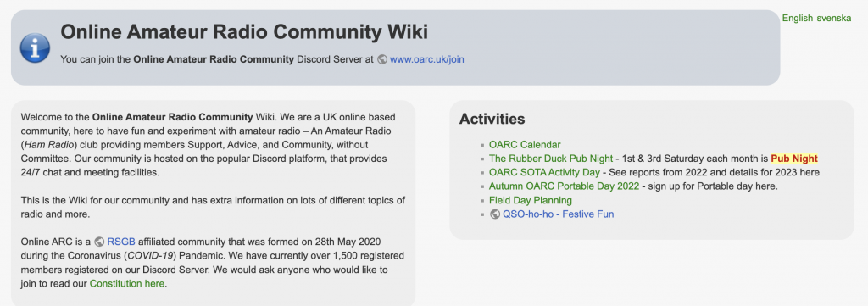Screen dimensions: 868x306
Task: Click the Activities heading
Action: 492,119
